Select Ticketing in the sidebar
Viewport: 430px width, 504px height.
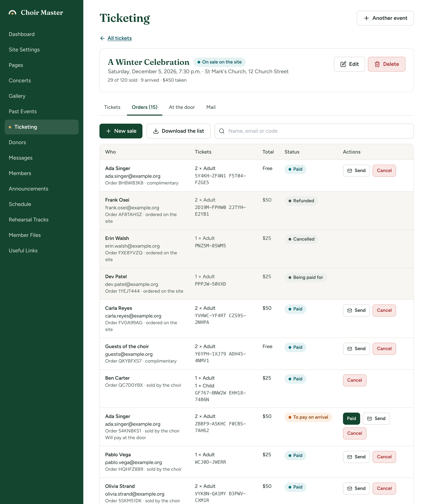[x=42, y=127]
